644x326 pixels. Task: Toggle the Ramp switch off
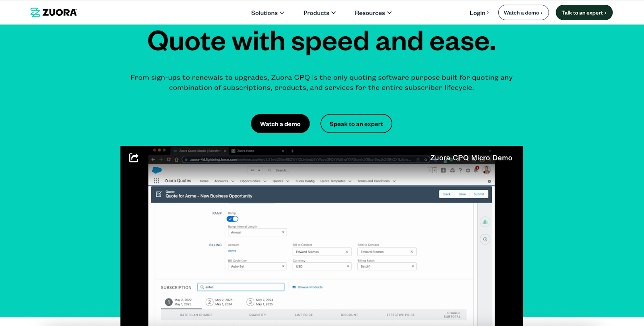pos(233,219)
